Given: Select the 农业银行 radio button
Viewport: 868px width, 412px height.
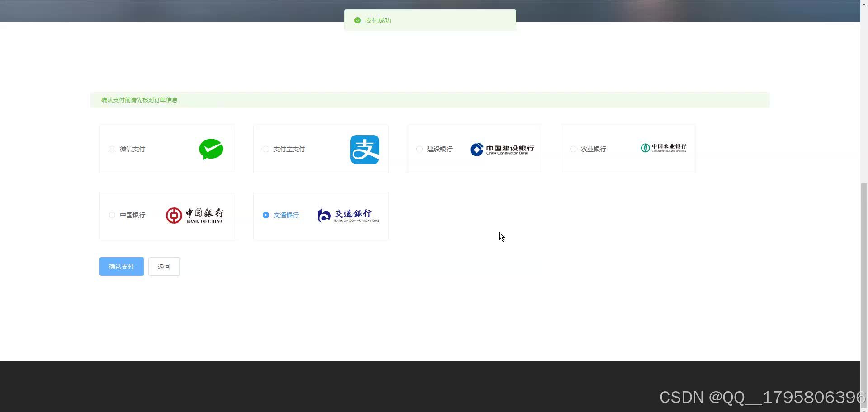Looking at the screenshot, I should (573, 149).
